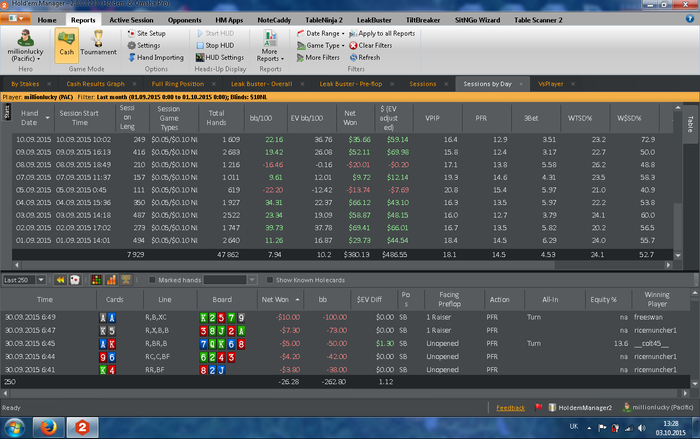Viewport: 700px width, 439px height.
Task: Switch to Full Ring Position tab
Action: (x=178, y=84)
